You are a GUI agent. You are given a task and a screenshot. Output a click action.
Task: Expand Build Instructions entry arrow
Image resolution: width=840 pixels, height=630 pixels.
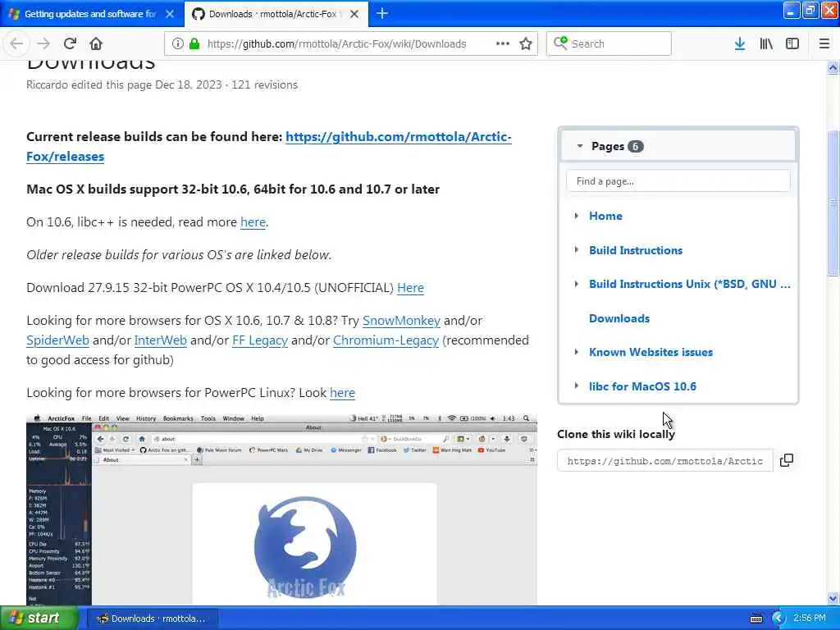point(577,249)
